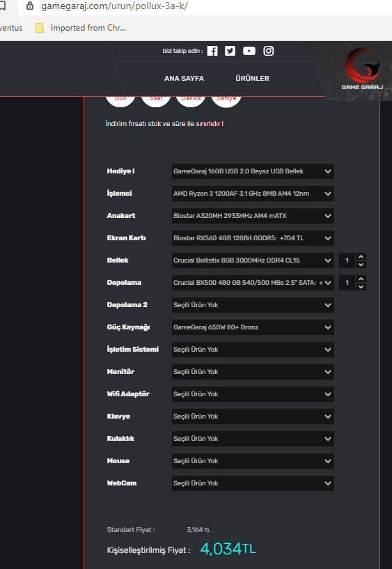
Task: Open the Bellek dropdown Crucial Ballistix
Action: pos(253,260)
